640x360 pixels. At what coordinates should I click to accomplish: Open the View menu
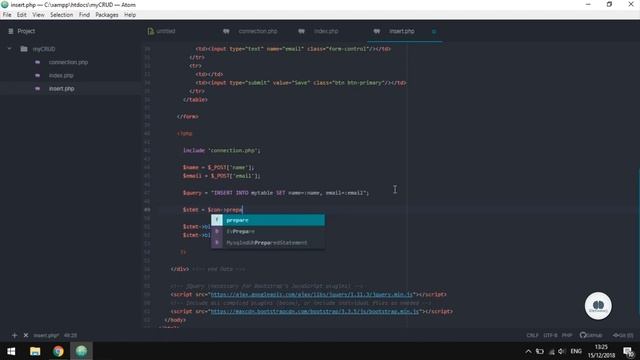coord(38,15)
